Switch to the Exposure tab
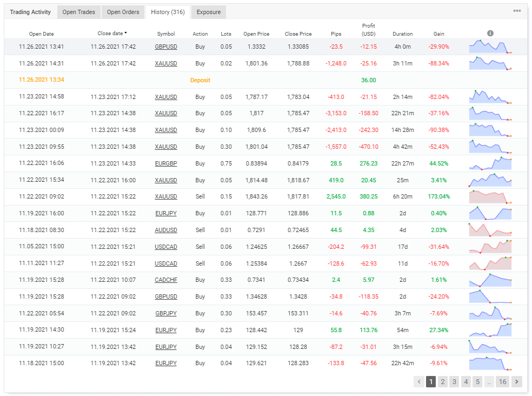The image size is (532, 396). point(208,12)
